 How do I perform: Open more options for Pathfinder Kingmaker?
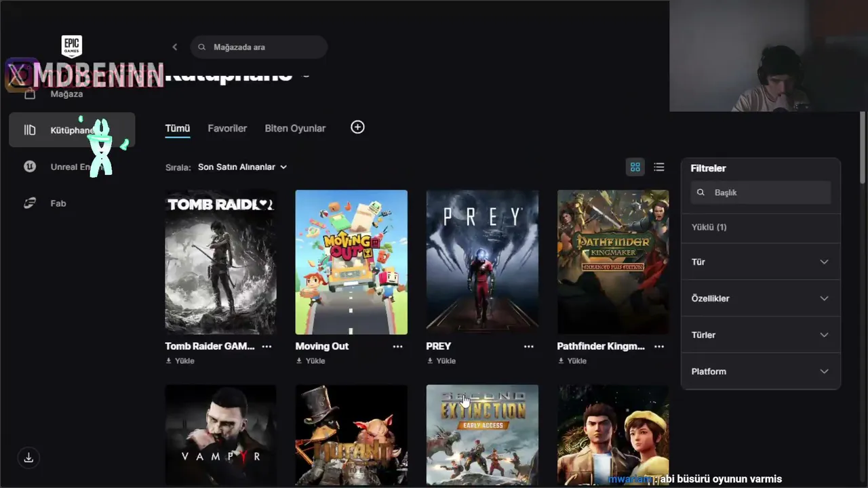pos(659,346)
